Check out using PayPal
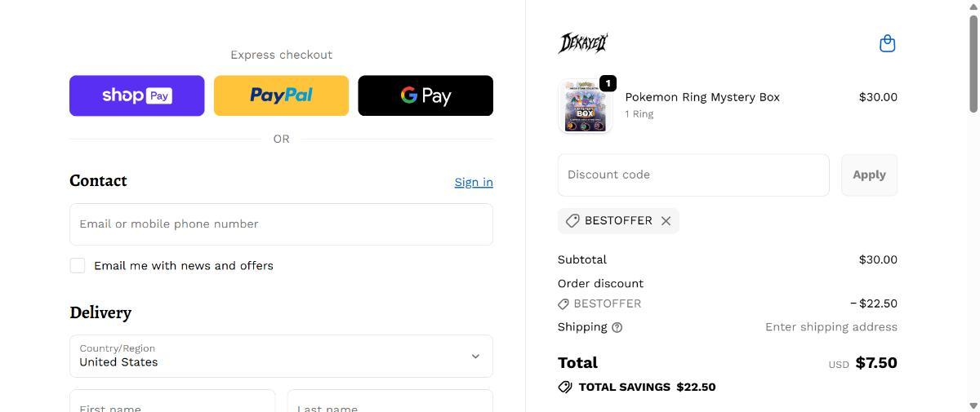Image resolution: width=980 pixels, height=412 pixels. point(281,95)
